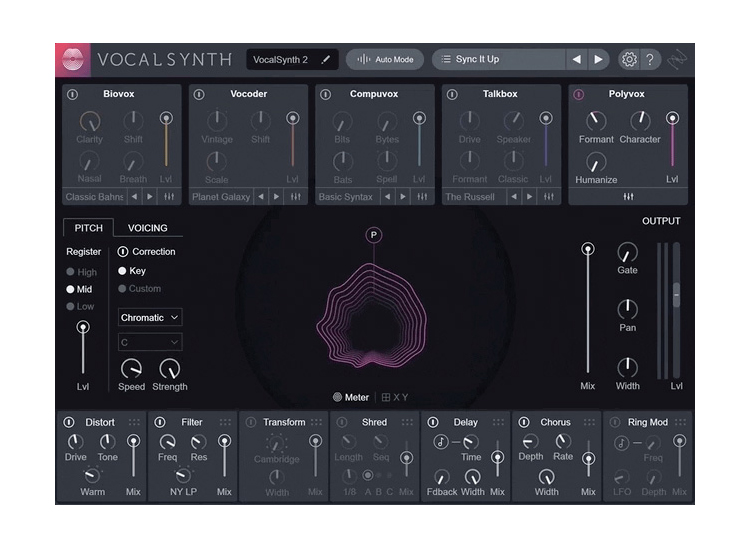Open the Classic Bahns preset name list
The height and width of the screenshot is (549, 756).
point(94,197)
